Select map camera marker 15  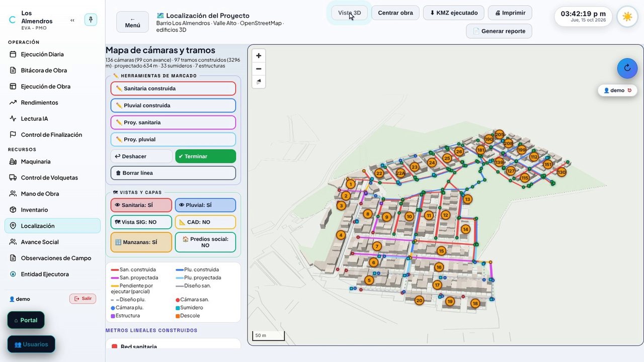[441, 251]
